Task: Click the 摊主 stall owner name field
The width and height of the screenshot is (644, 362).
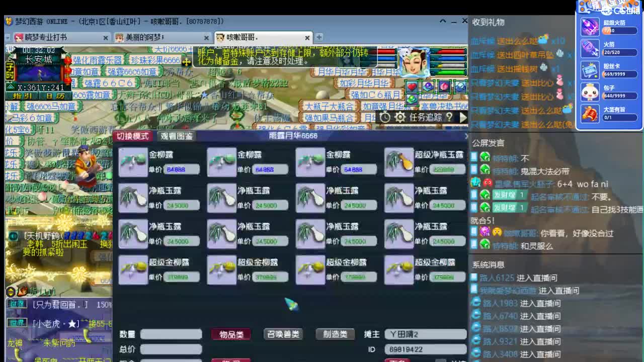Action: 426,334
